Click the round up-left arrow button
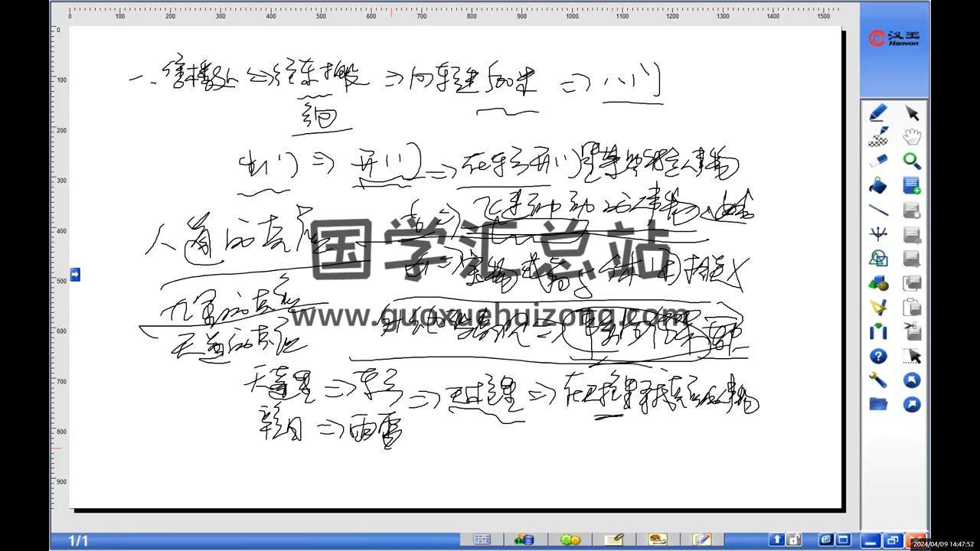Screen dimensions: 980x551 [x=912, y=380]
